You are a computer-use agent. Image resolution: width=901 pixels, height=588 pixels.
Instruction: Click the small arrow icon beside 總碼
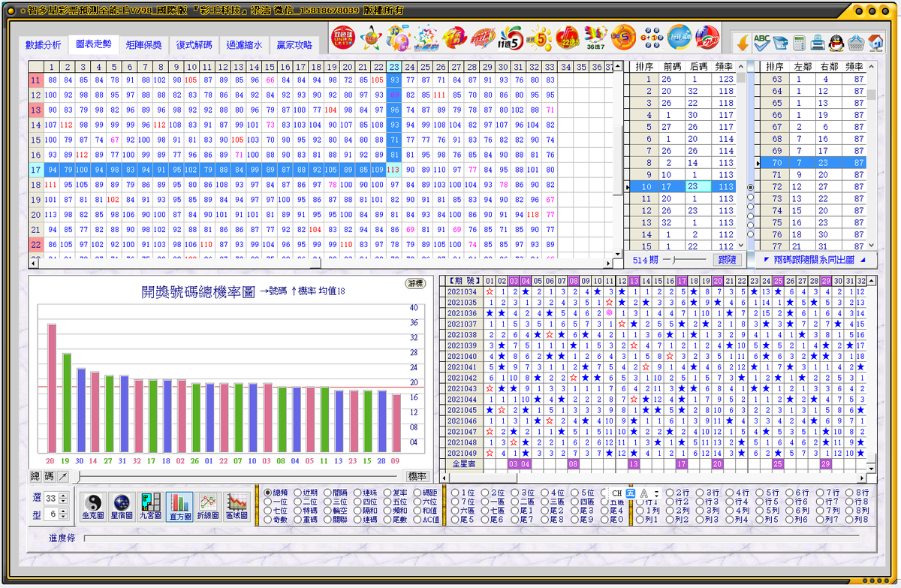(64, 476)
